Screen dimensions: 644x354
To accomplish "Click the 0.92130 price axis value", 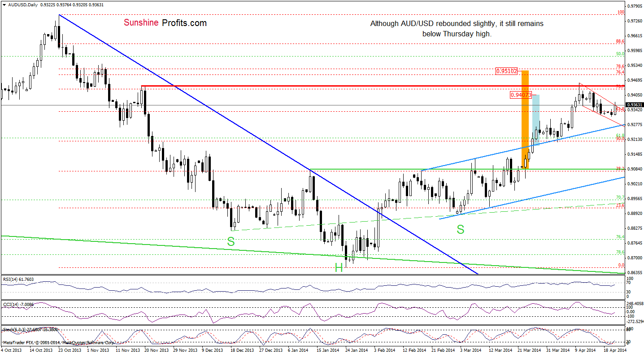I will [x=635, y=140].
